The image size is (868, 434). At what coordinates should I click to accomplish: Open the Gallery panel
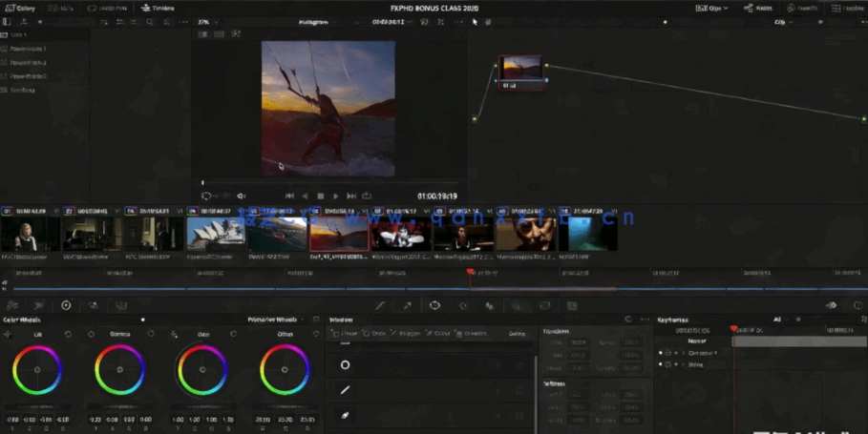point(20,8)
